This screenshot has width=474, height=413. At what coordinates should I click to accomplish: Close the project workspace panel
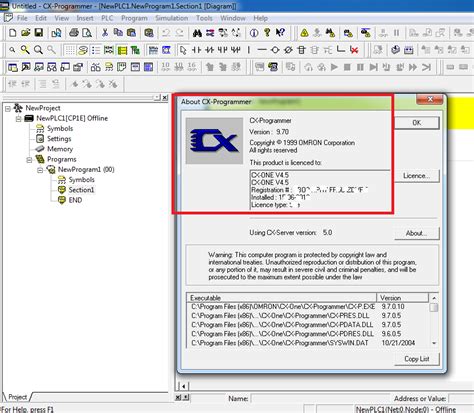165,98
